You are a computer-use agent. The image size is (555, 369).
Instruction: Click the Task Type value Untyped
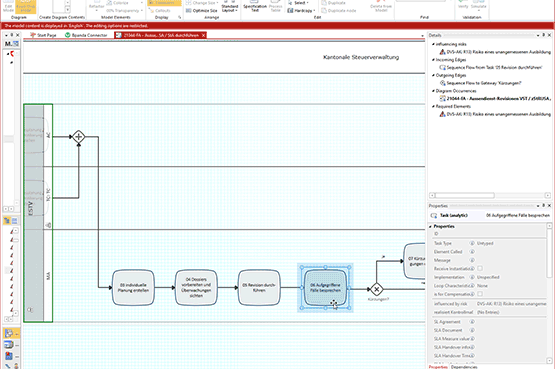[485, 243]
